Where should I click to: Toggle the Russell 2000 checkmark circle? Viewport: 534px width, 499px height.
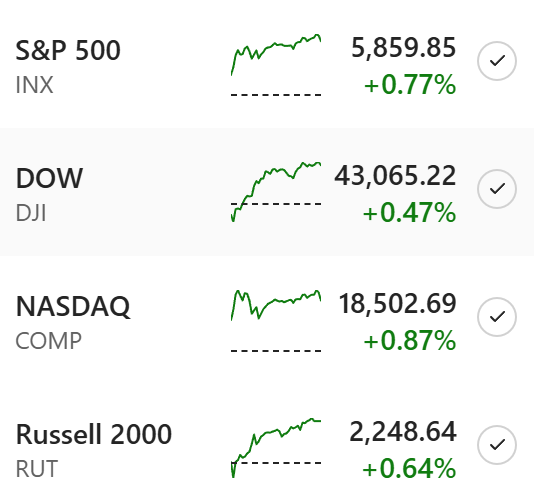click(x=497, y=445)
